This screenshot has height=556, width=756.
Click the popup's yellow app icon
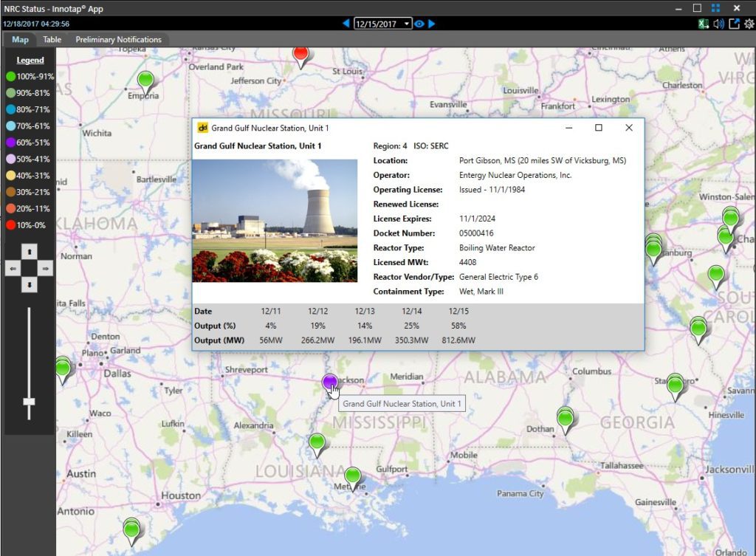coord(202,128)
